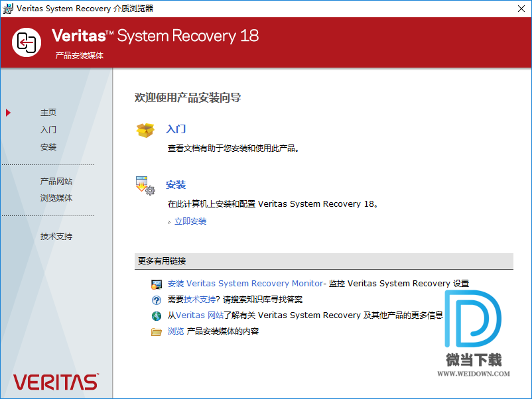Viewport: 532px width, 399px height.
Task: Click the Veritas System Recovery header logo
Action: pyautogui.click(x=27, y=42)
